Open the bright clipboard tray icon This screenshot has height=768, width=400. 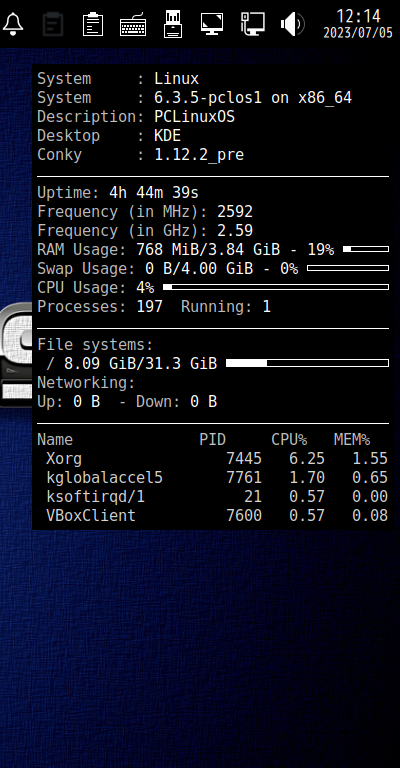pos(93,24)
